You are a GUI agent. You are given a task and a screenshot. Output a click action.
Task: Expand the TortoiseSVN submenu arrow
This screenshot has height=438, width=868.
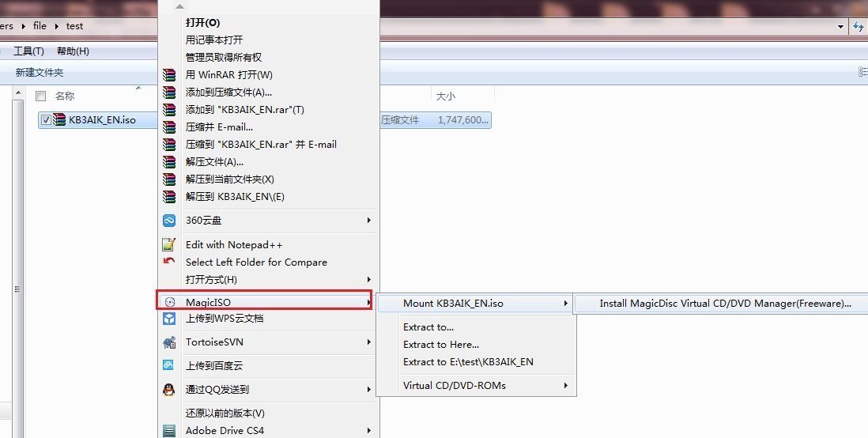click(x=368, y=342)
